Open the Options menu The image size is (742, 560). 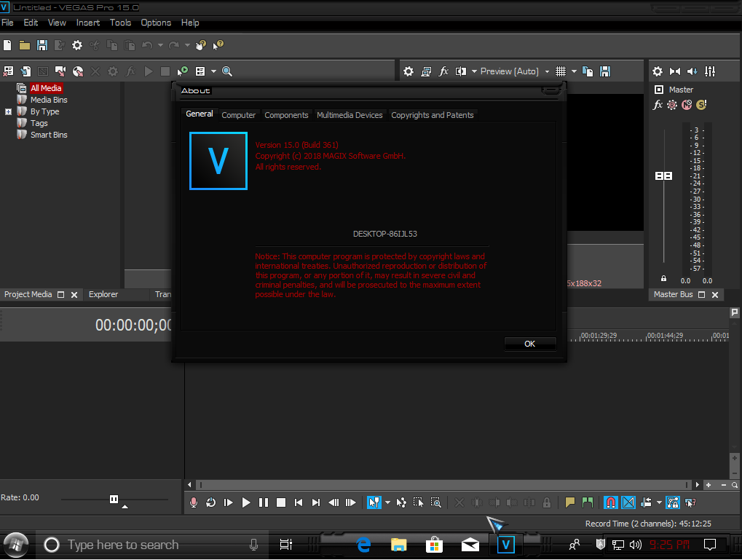(156, 23)
